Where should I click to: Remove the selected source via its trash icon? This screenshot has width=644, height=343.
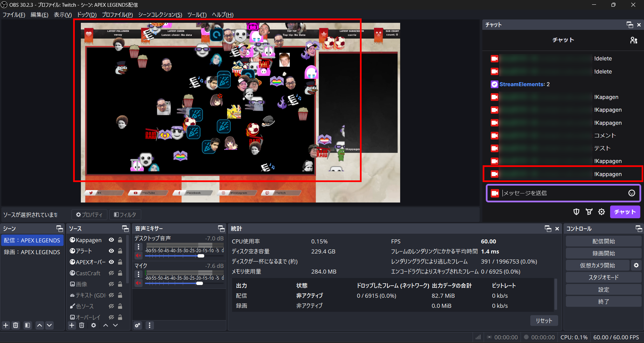(82, 325)
